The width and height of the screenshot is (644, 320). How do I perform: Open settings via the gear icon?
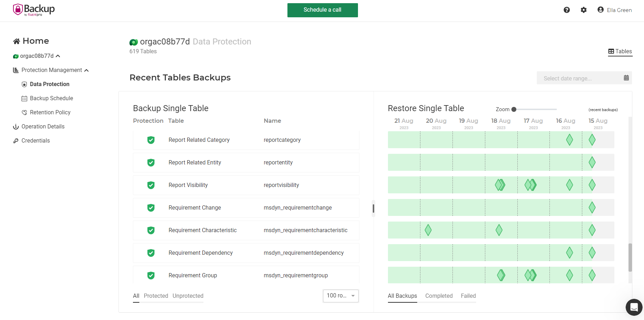coord(584,10)
